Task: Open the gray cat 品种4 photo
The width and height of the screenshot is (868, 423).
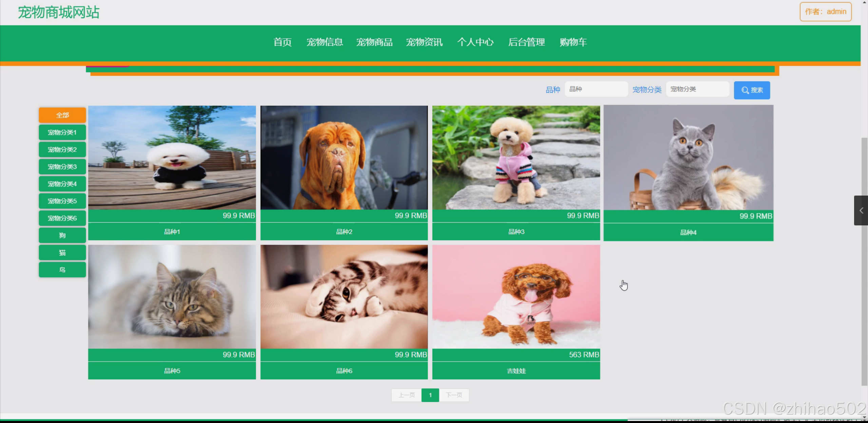Action: pyautogui.click(x=688, y=158)
